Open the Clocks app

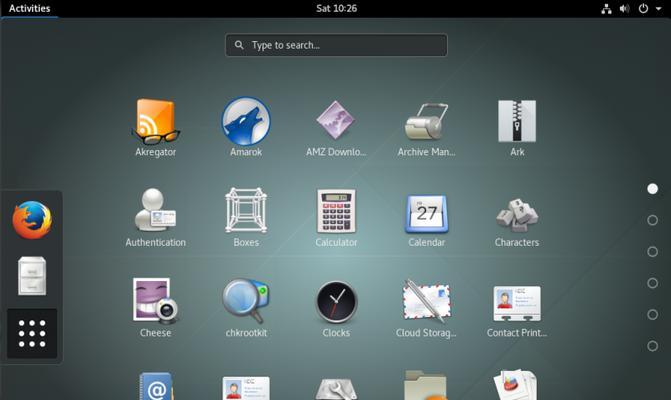click(x=336, y=302)
